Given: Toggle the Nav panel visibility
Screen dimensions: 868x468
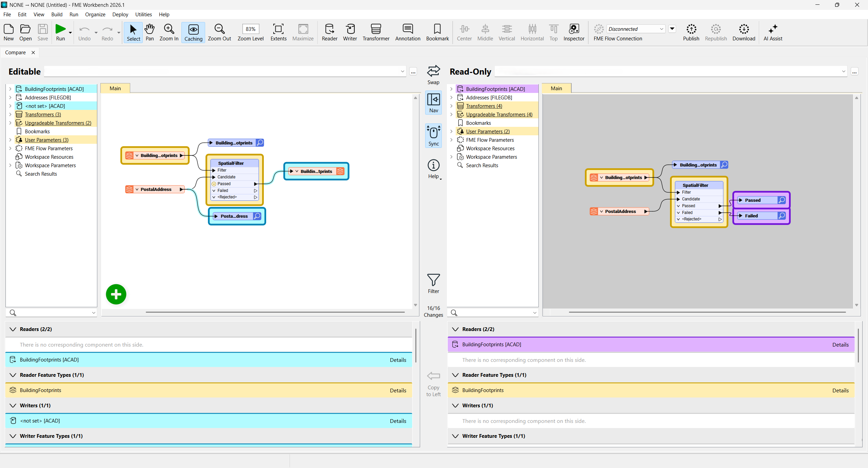Looking at the screenshot, I should (x=433, y=103).
